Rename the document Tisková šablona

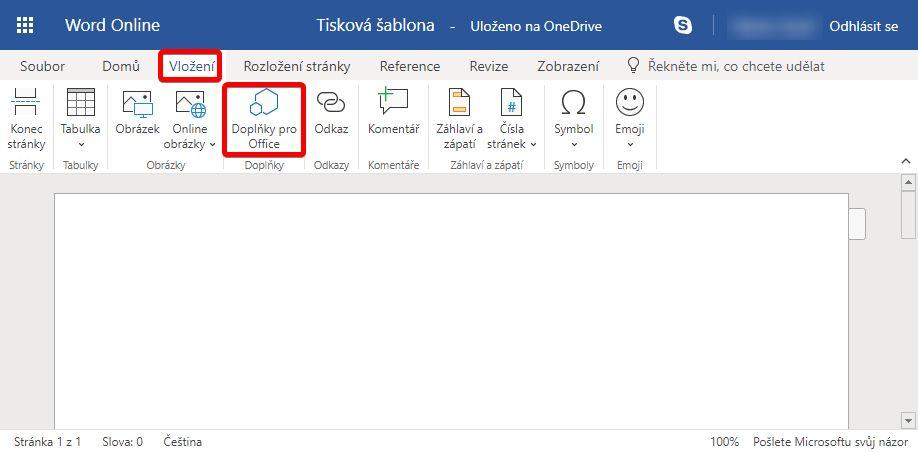pos(375,25)
